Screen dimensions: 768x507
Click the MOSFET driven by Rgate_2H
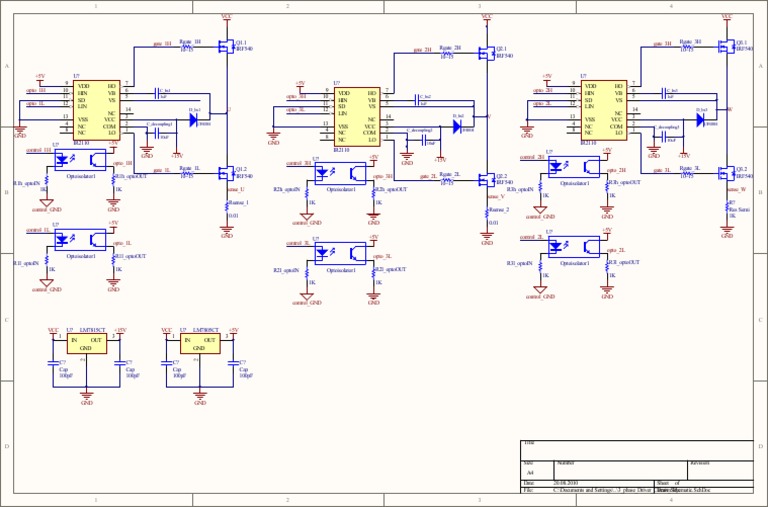click(x=488, y=53)
